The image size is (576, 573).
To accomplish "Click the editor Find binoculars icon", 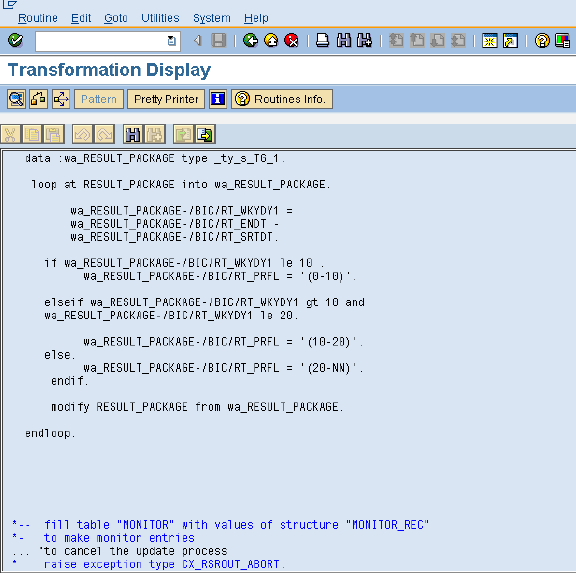I will click(133, 134).
